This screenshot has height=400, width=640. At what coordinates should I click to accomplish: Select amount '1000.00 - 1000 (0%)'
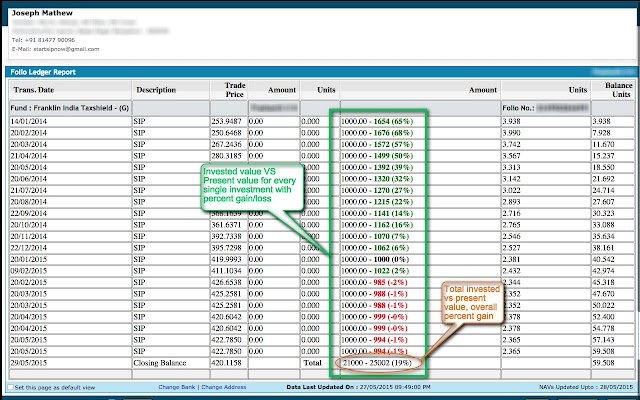(x=375, y=260)
